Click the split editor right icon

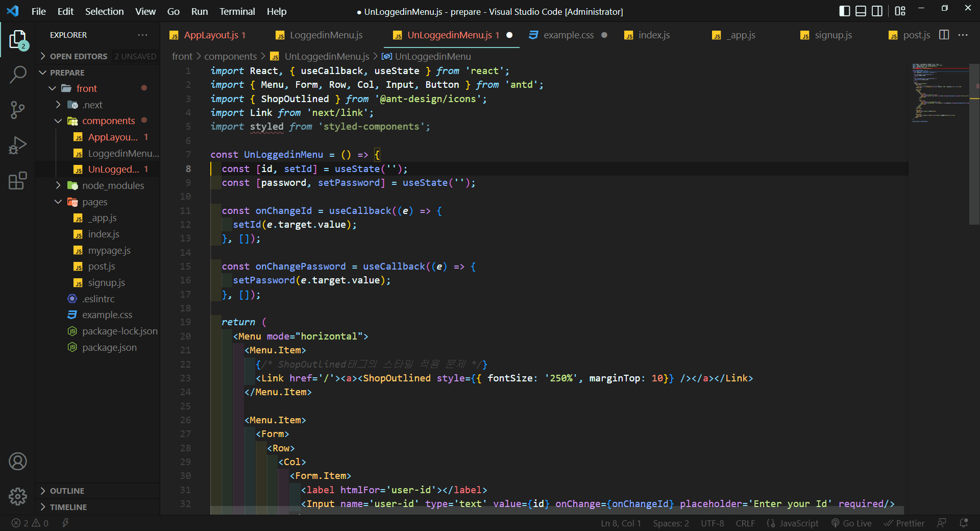point(944,35)
